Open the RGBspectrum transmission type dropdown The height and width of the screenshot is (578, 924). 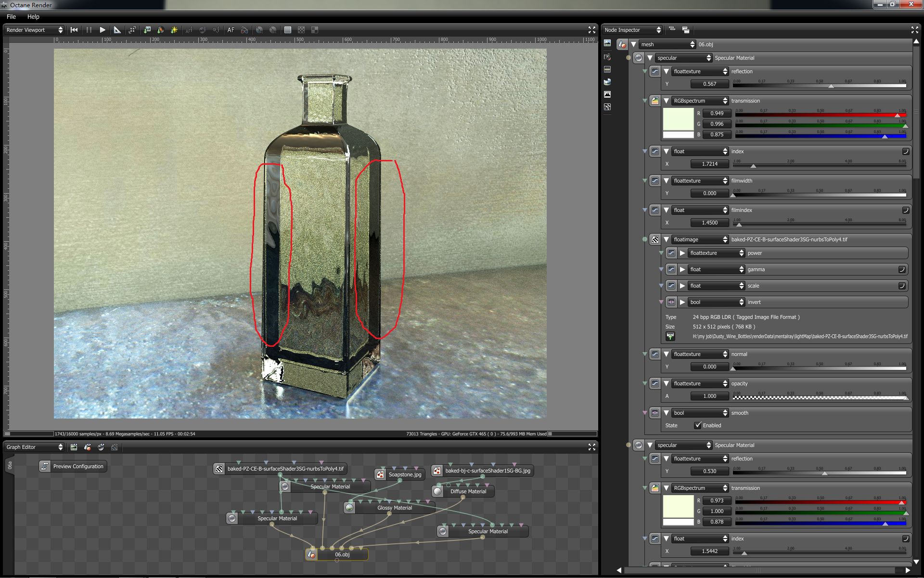pyautogui.click(x=700, y=101)
